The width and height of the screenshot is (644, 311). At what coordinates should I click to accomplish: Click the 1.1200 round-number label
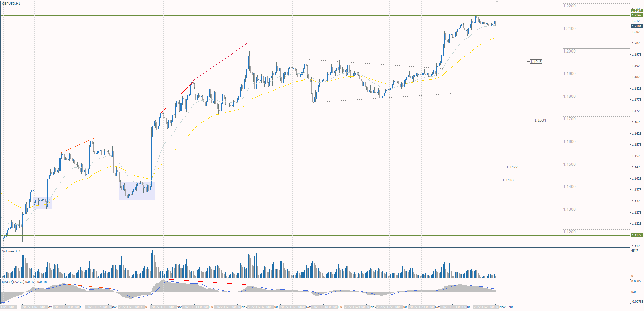[x=569, y=232]
